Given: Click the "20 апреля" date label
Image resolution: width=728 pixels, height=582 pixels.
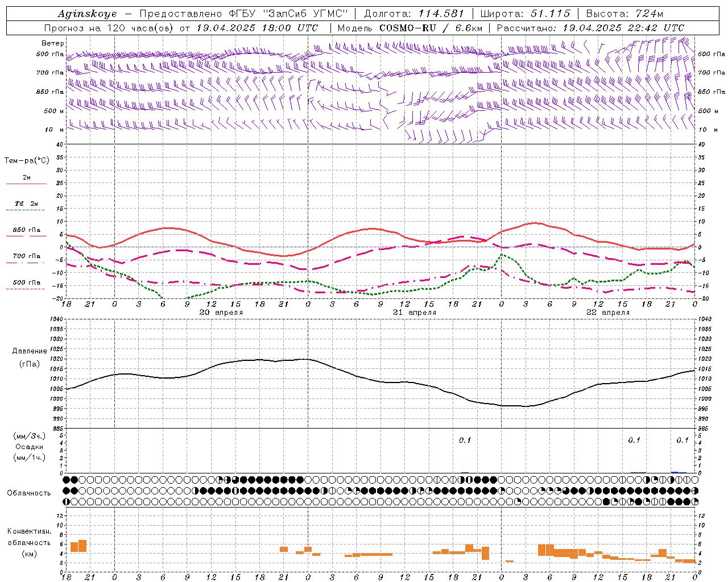Looking at the screenshot, I should pos(221,313).
